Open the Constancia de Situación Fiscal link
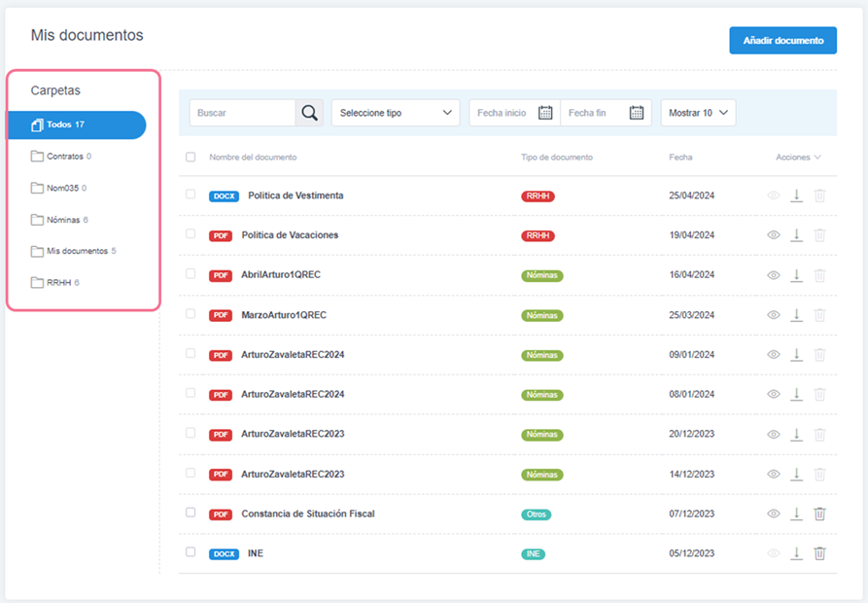Viewport: 868px width, 603px height. point(307,514)
